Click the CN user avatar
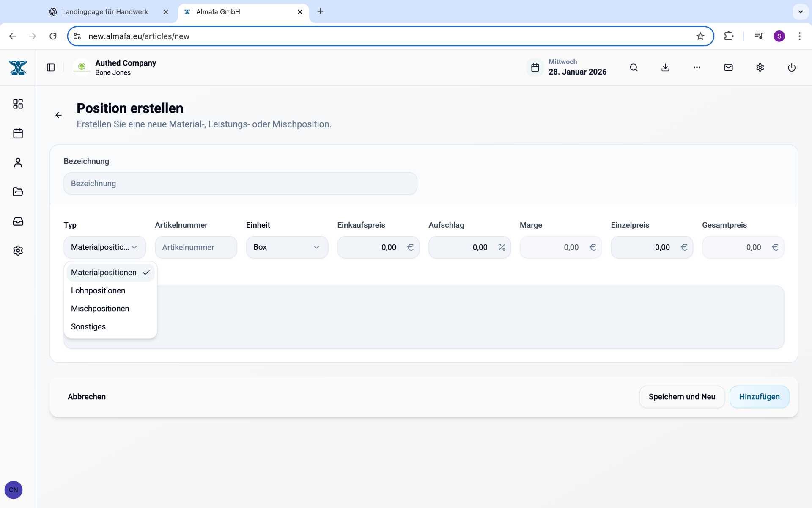 click(14, 490)
